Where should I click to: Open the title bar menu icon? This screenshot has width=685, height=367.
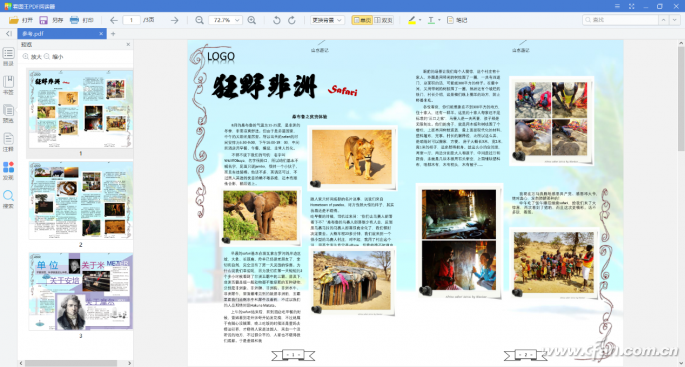(617, 6)
